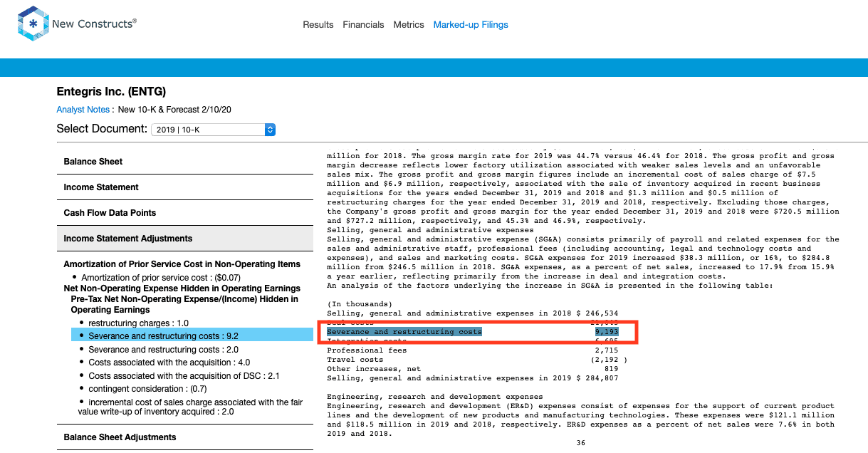
Task: Click Other increases, net row
Action: click(473, 369)
